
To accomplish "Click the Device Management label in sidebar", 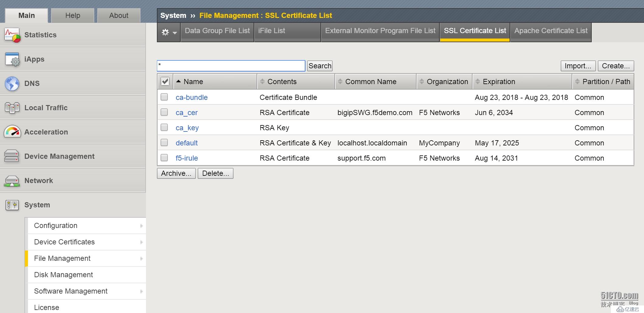I will pyautogui.click(x=59, y=156).
